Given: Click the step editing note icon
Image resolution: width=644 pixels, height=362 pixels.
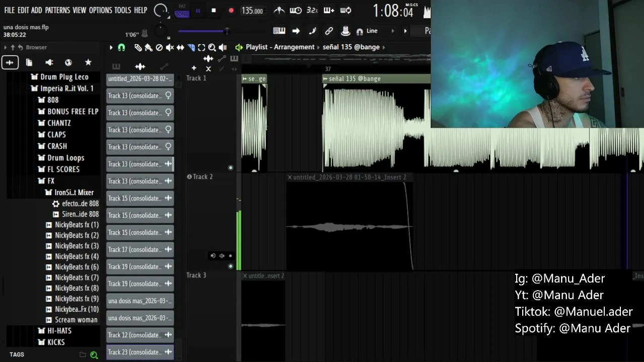Looking at the screenshot, I should pyautogui.click(x=312, y=31).
